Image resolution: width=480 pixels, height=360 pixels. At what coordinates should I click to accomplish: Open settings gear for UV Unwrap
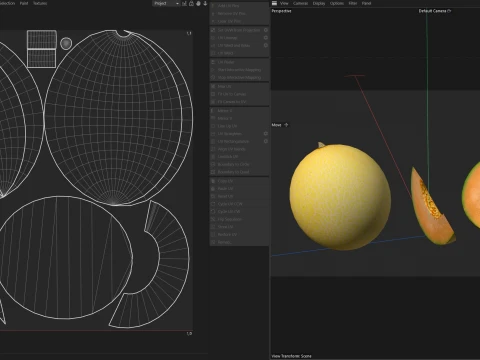(266, 38)
